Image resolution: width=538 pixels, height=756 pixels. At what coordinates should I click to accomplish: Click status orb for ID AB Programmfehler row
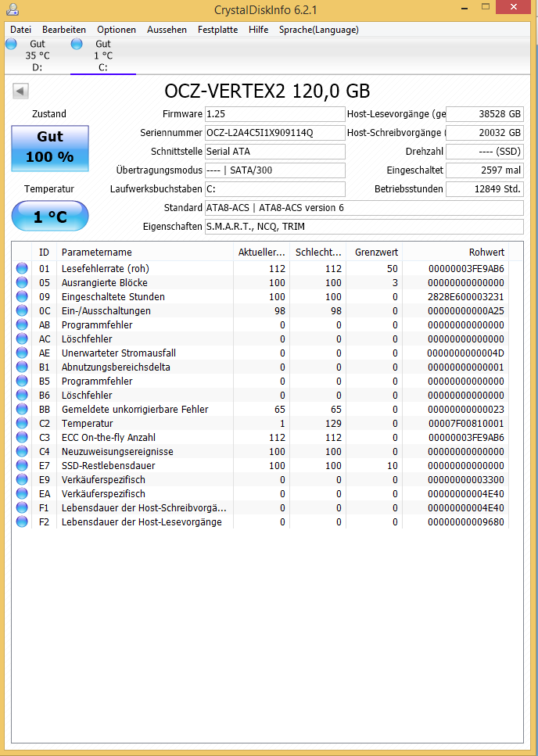tap(22, 325)
